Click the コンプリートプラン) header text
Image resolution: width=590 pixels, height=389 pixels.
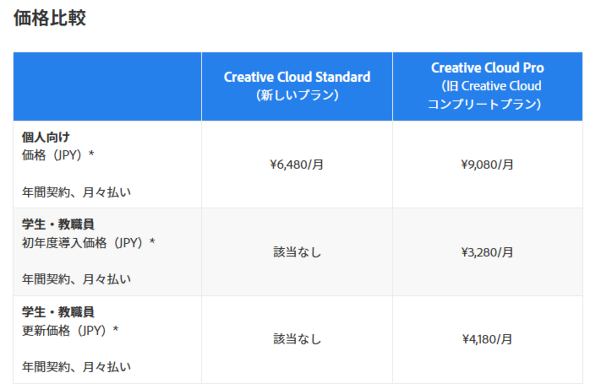[485, 104]
